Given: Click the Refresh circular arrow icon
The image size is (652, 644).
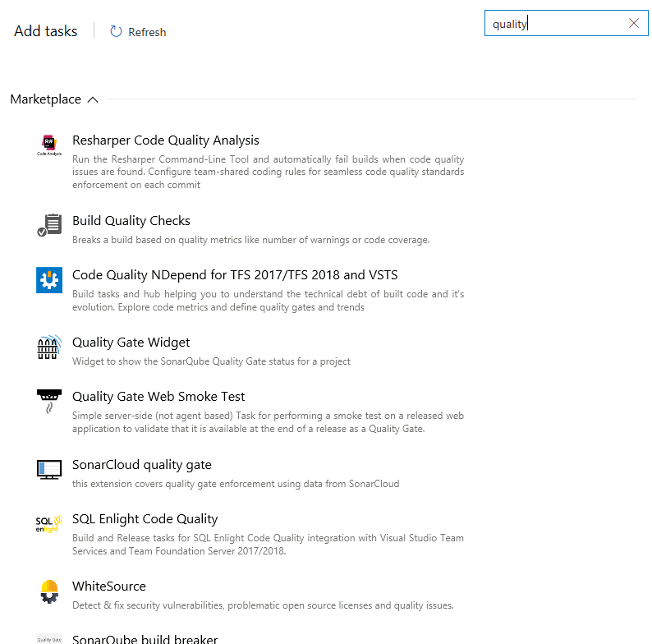Looking at the screenshot, I should [x=116, y=31].
